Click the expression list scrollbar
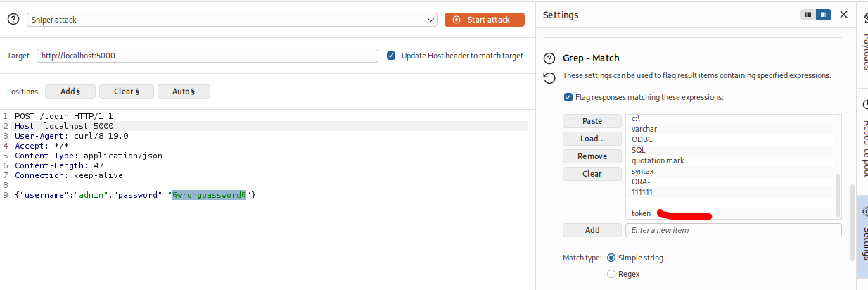This screenshot has height=290, width=868. click(x=837, y=196)
